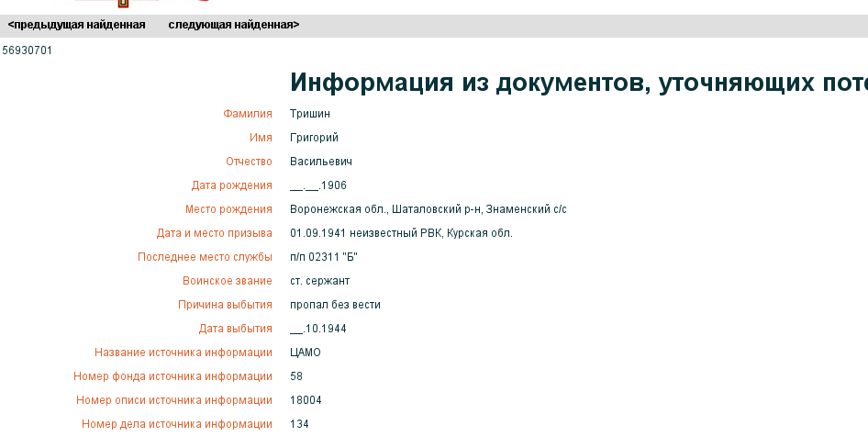Click the "Информация из документов" heading
This screenshot has width=868, height=448.
click(x=578, y=83)
